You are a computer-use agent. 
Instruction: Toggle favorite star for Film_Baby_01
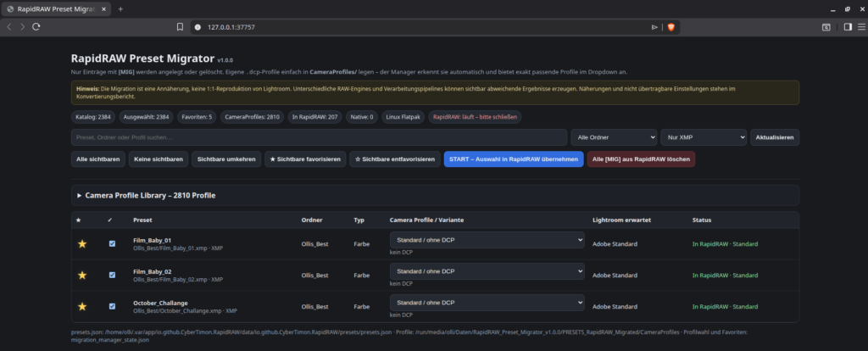[82, 244]
